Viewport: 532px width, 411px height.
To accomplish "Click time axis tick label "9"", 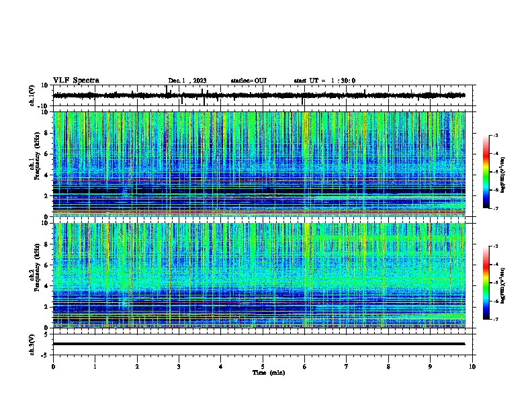I will (430, 367).
